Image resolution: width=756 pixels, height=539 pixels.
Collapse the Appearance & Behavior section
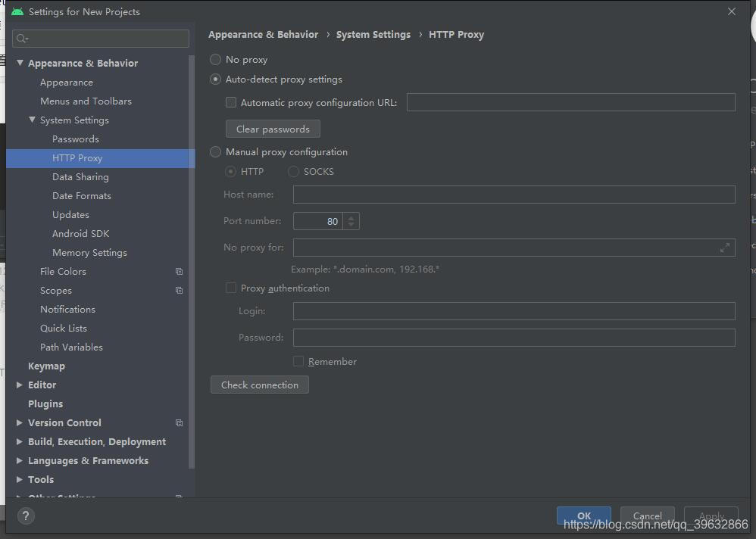20,63
